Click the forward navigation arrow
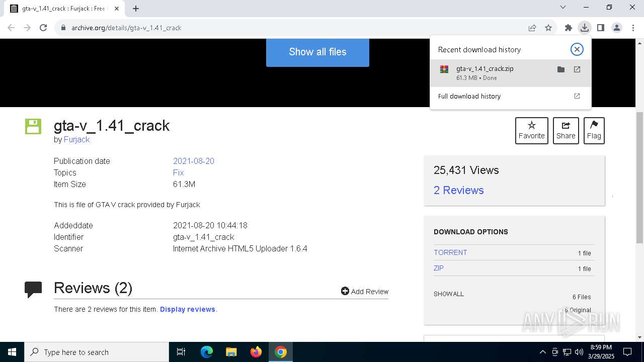The height and width of the screenshot is (362, 644). (27, 28)
